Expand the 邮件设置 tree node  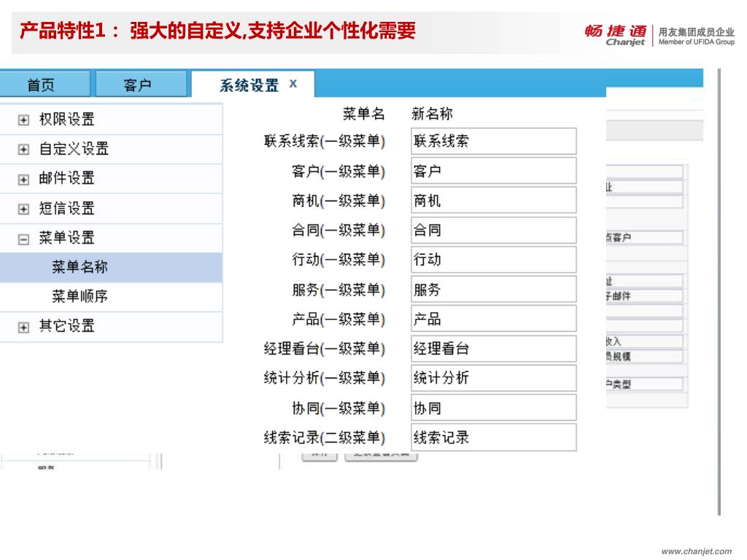tap(23, 179)
